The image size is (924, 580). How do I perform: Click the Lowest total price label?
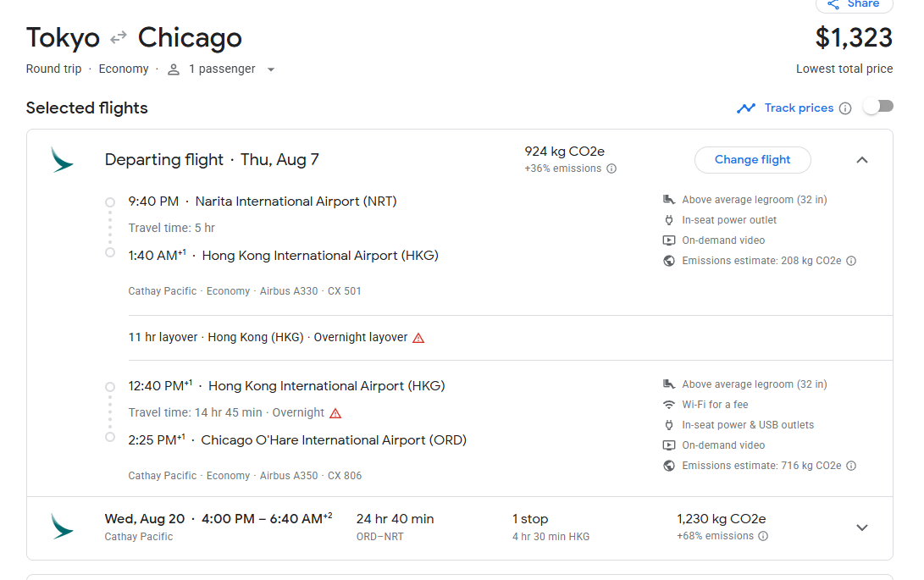pos(844,69)
